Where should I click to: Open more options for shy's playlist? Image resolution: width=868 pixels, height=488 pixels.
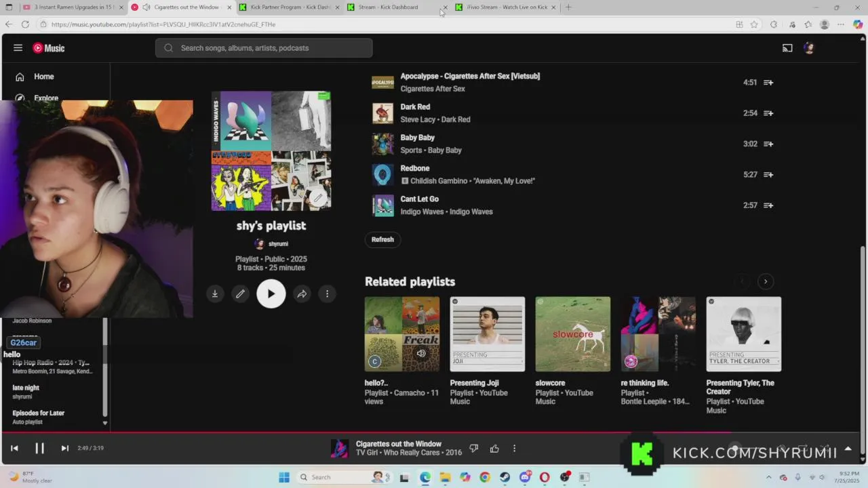coord(327,293)
